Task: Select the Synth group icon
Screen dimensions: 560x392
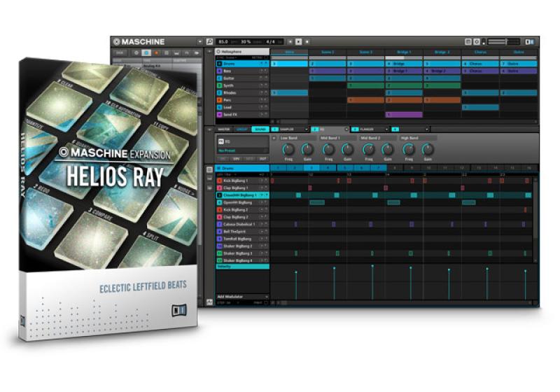Action: click(x=220, y=85)
